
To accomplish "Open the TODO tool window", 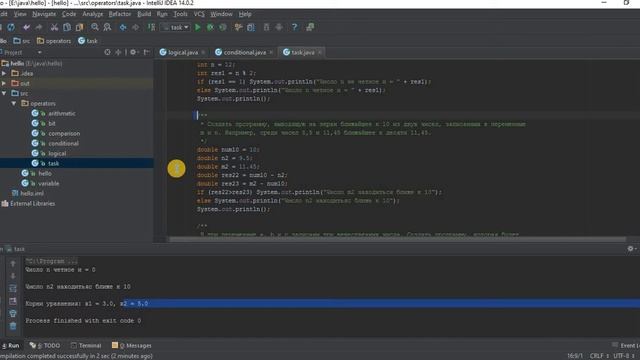I will coord(45,345).
